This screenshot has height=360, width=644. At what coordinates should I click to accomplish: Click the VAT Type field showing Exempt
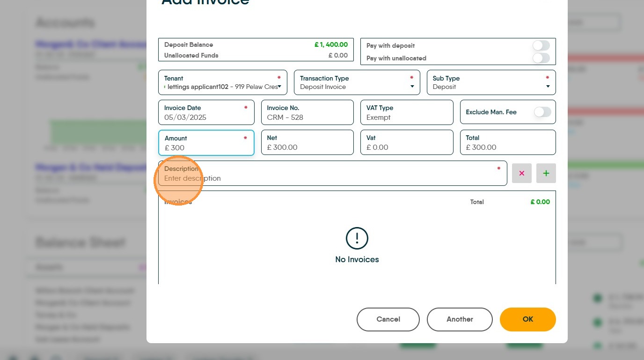point(407,112)
